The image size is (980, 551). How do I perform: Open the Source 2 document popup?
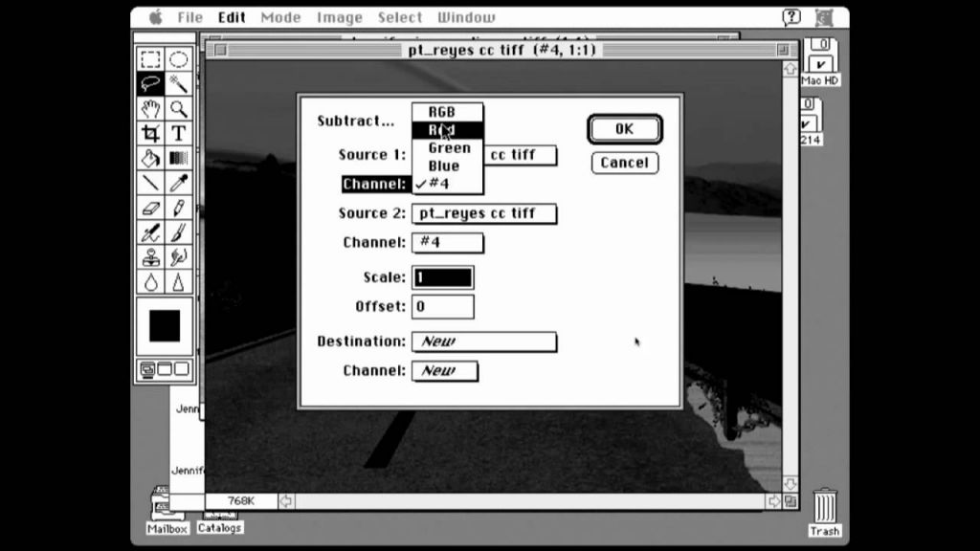483,213
